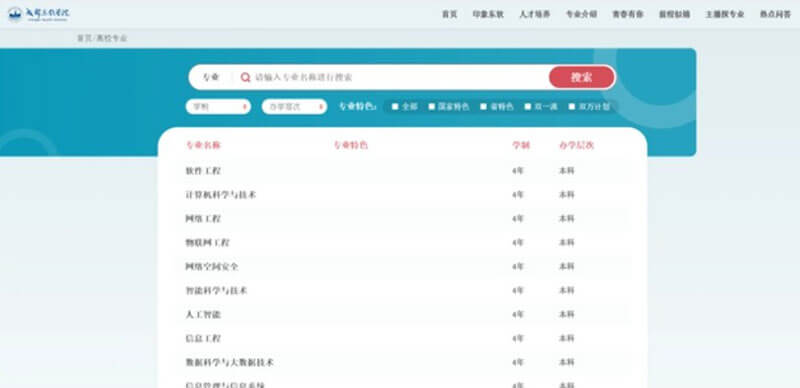Go to 首页 in the top navigation
This screenshot has width=800, height=388.
point(449,14)
